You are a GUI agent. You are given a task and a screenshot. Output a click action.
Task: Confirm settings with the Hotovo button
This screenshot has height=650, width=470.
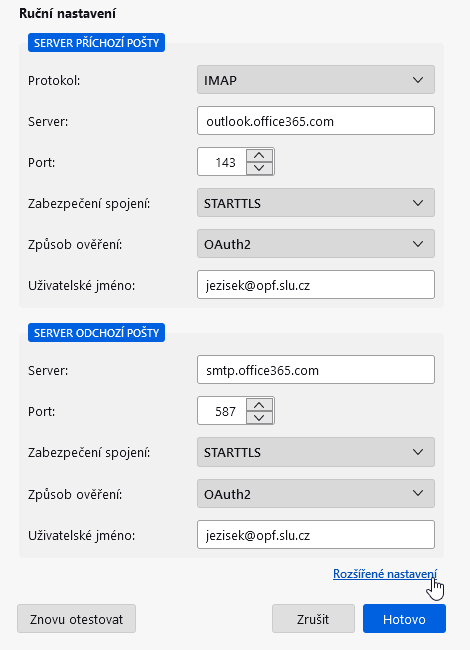click(405, 619)
